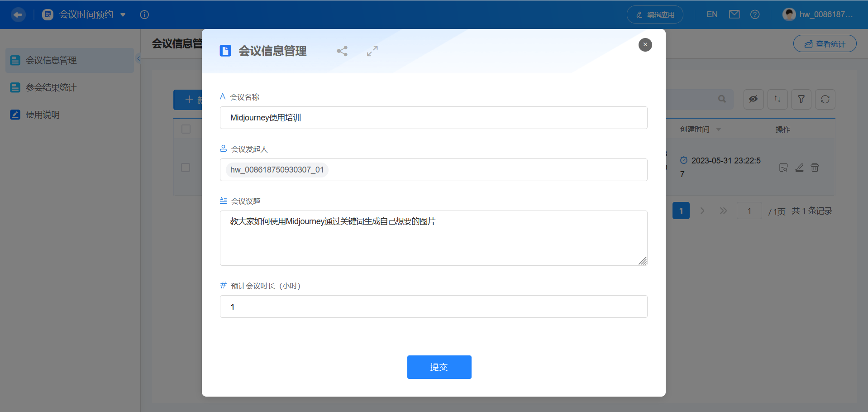
Task: Open the 会议时间预约 app switcher dropdown
Action: point(123,14)
